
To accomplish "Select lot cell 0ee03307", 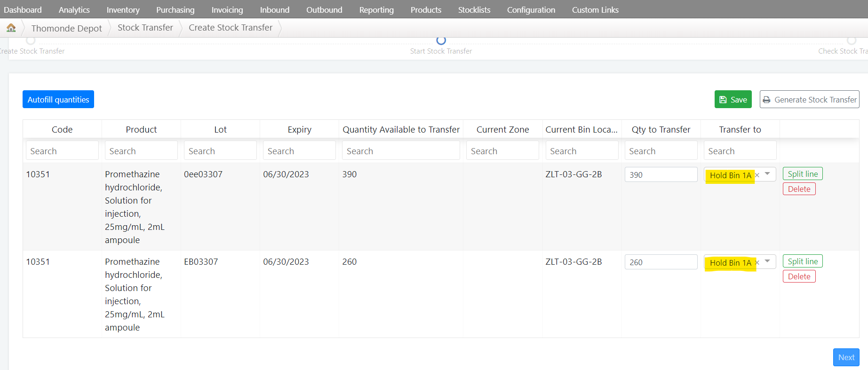I will (203, 174).
